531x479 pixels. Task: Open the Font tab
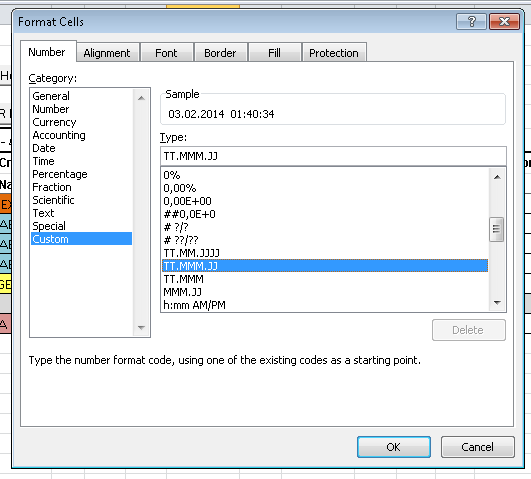166,53
